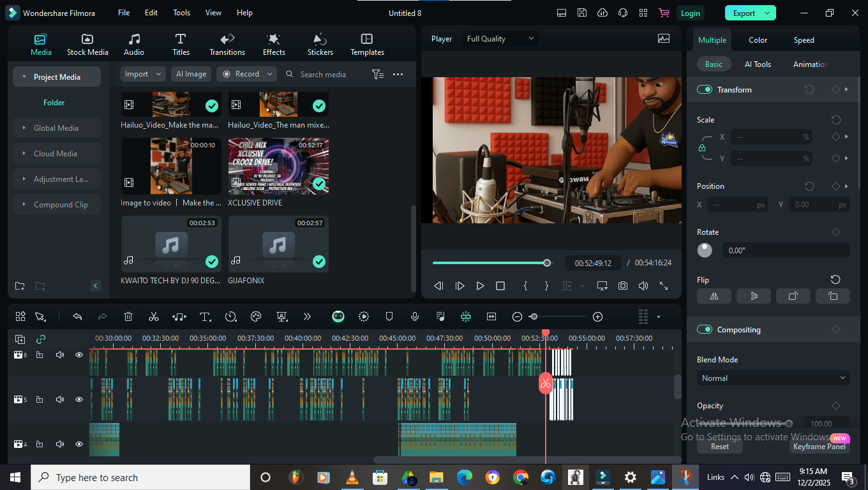Click the player progress bar handle
Viewport: 868px width, 490px height.
pyautogui.click(x=547, y=263)
